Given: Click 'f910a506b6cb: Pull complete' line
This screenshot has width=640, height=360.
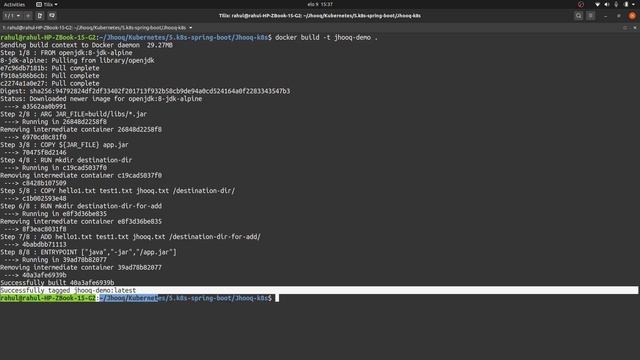Looking at the screenshot, I should [50, 76].
